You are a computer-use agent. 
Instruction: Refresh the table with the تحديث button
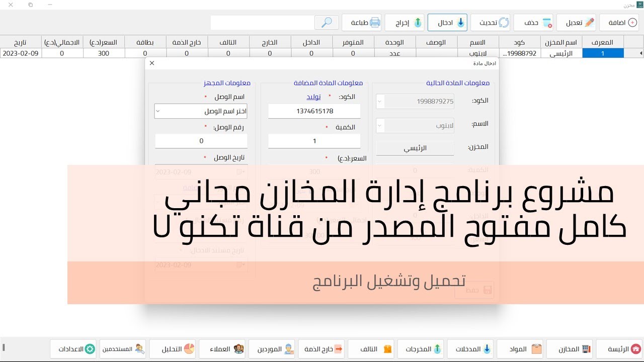pos(490,23)
